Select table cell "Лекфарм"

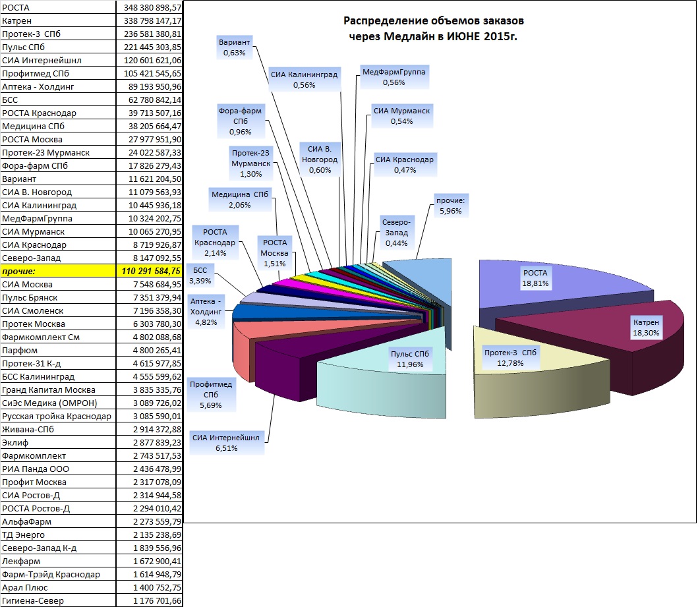(x=58, y=561)
